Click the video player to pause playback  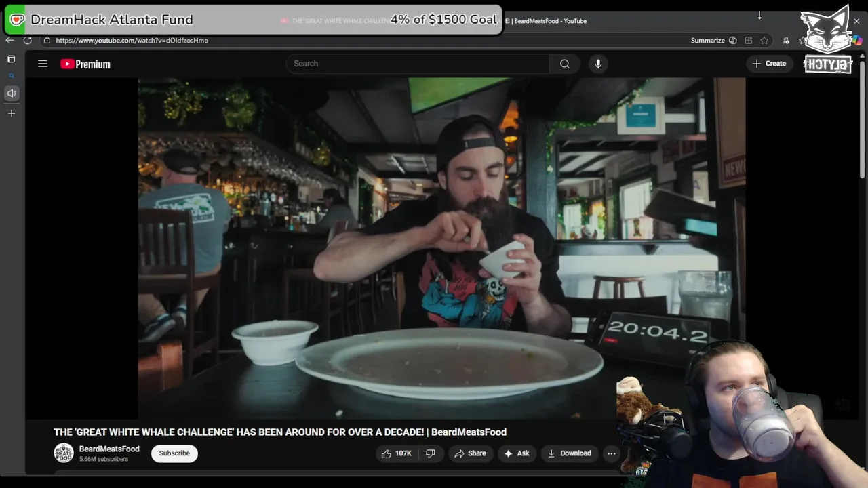pos(441,248)
